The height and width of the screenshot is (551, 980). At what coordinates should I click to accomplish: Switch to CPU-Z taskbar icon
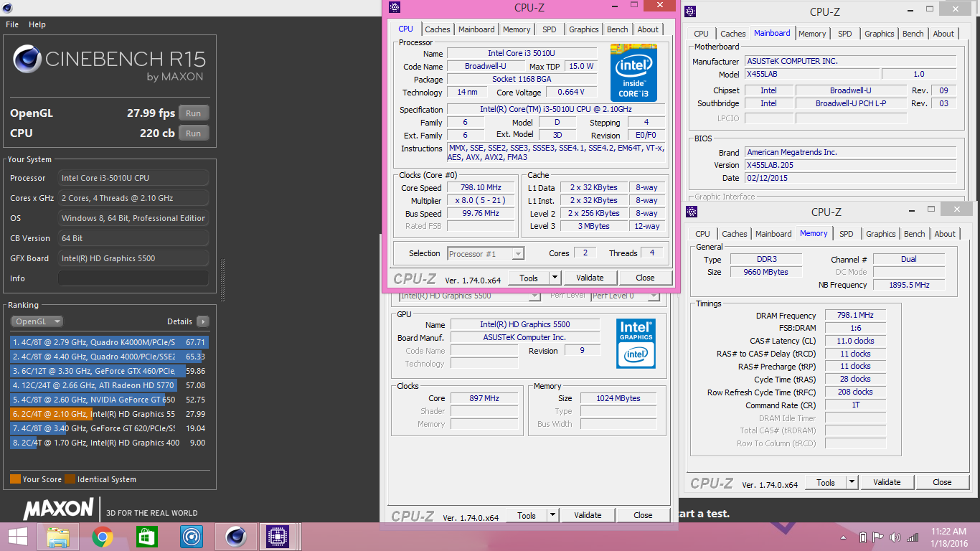[x=277, y=536]
